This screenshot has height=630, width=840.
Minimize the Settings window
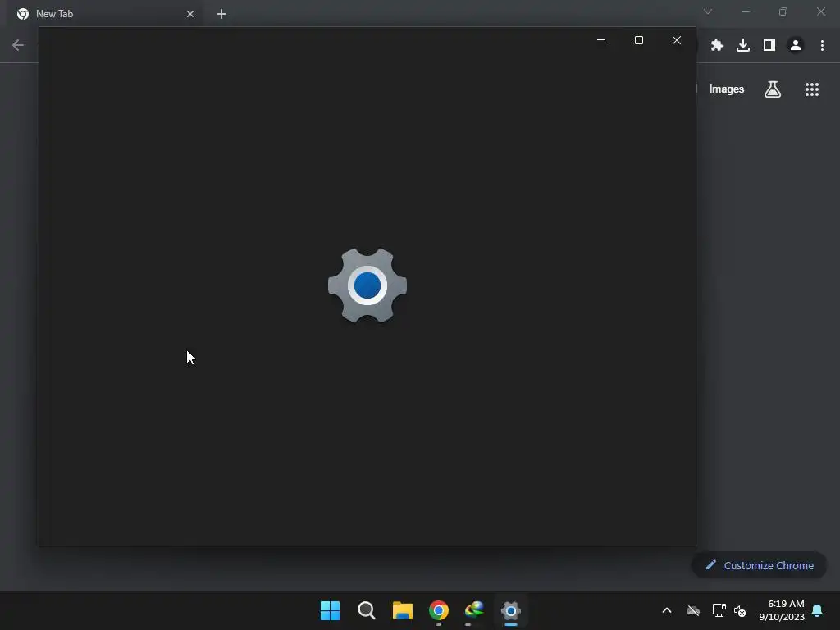(601, 40)
